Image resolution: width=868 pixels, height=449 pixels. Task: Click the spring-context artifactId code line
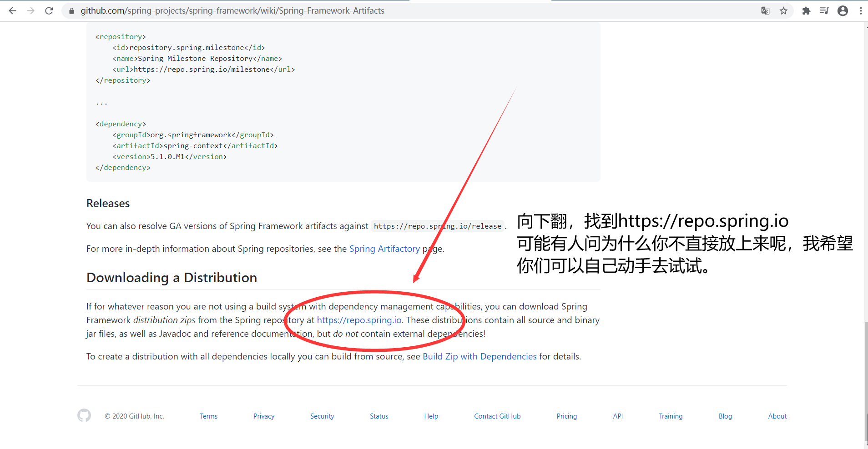pyautogui.click(x=195, y=146)
